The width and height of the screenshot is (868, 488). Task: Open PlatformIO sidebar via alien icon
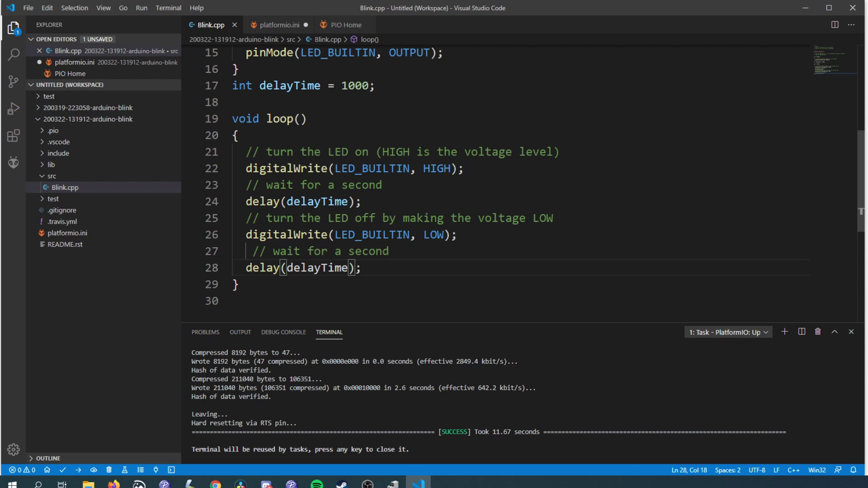[14, 162]
